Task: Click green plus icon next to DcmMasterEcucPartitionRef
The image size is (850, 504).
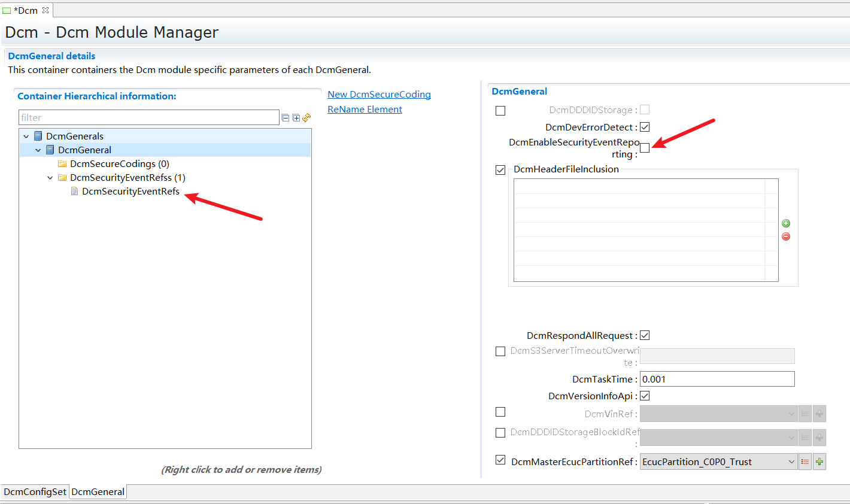Action: coord(819,462)
